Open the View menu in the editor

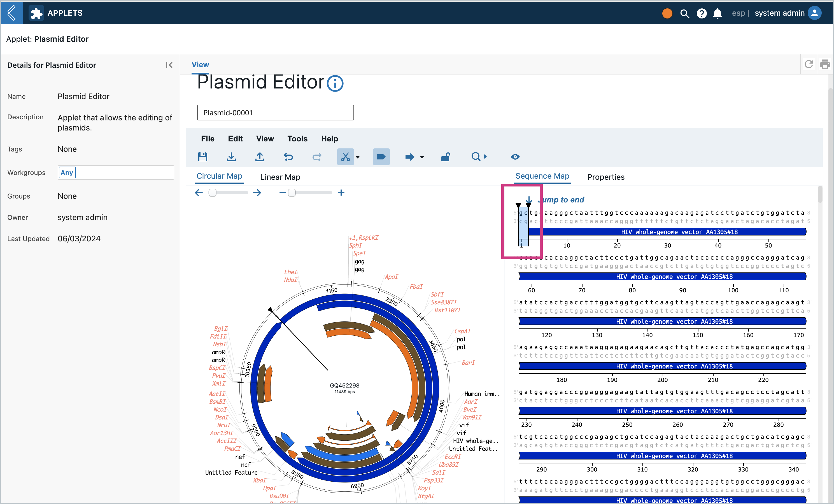(x=265, y=138)
